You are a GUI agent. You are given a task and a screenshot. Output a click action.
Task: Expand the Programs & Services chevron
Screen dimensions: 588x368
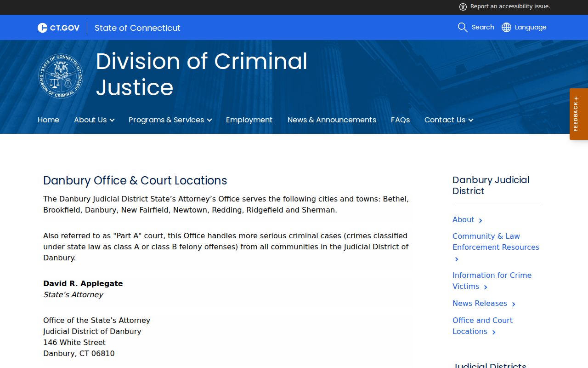tap(209, 120)
